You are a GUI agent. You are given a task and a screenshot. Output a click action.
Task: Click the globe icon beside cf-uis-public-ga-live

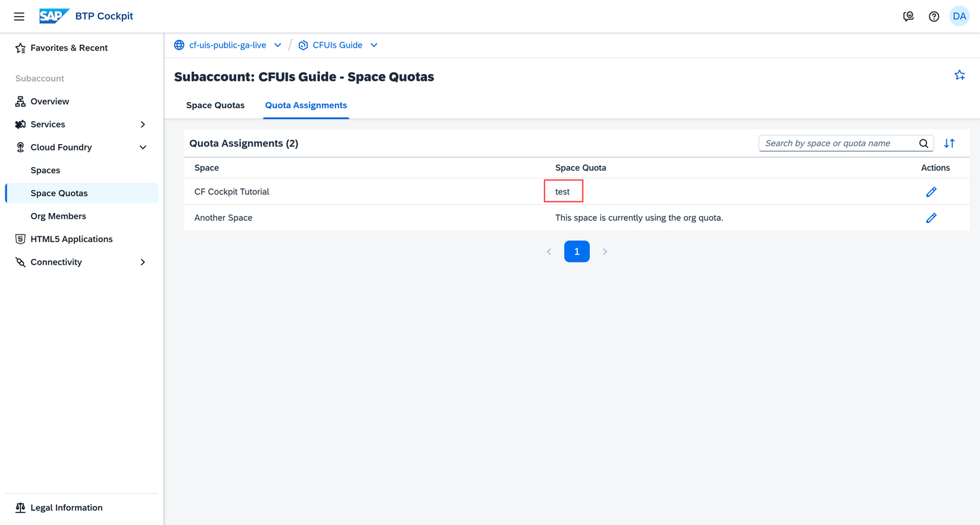pyautogui.click(x=179, y=45)
